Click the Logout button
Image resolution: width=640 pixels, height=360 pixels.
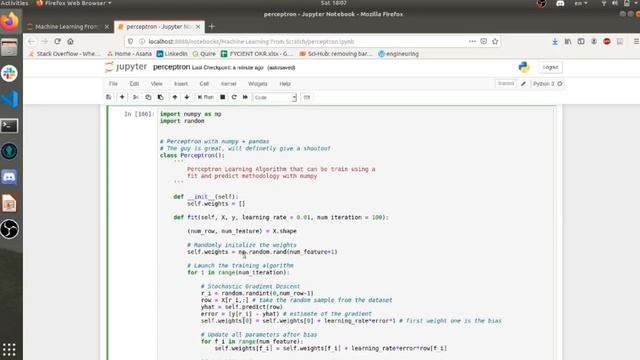pos(550,67)
